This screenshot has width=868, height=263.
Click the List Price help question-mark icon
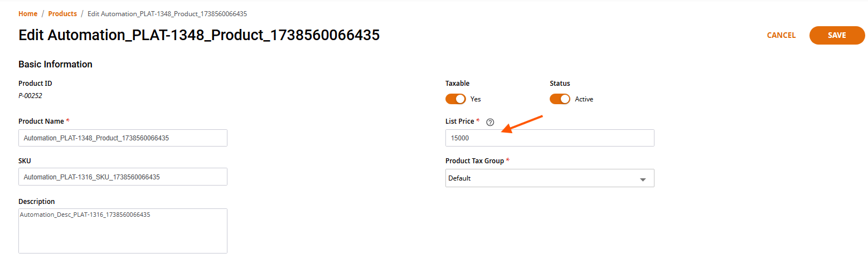click(x=490, y=122)
